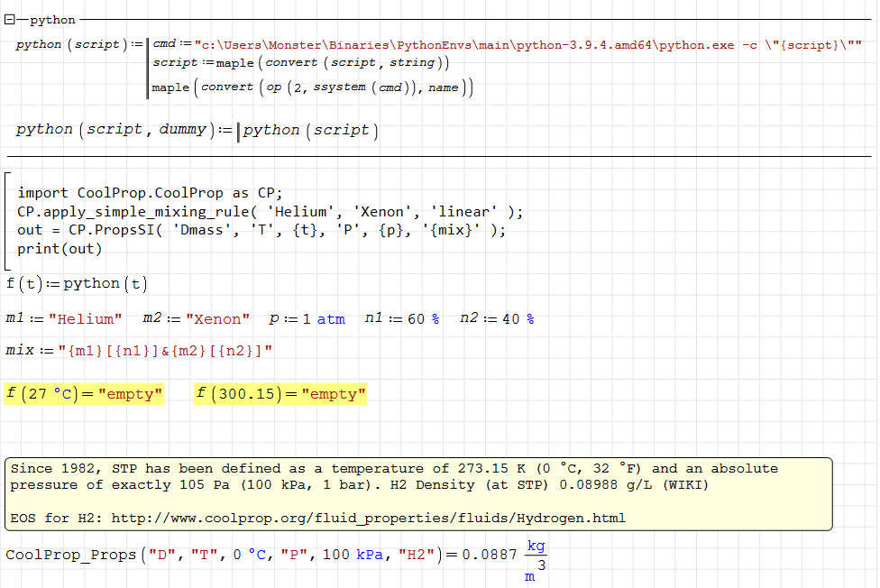This screenshot has height=588, width=880.
Task: Click the STP definition text note box
Action: pos(361,476)
